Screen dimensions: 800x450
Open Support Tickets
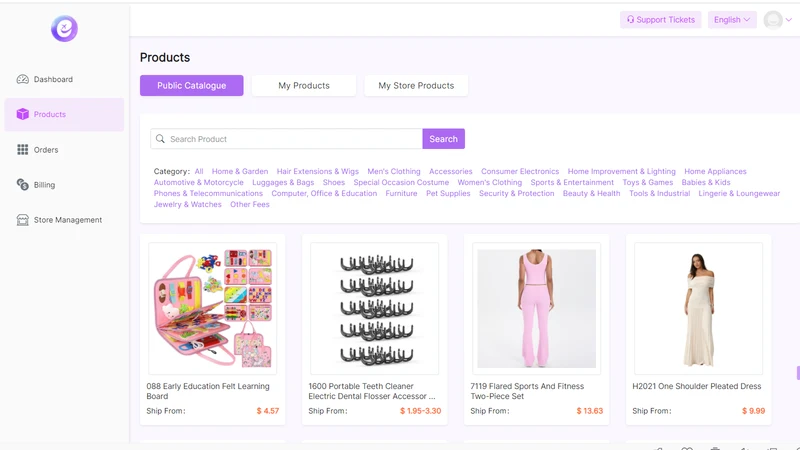coord(661,20)
